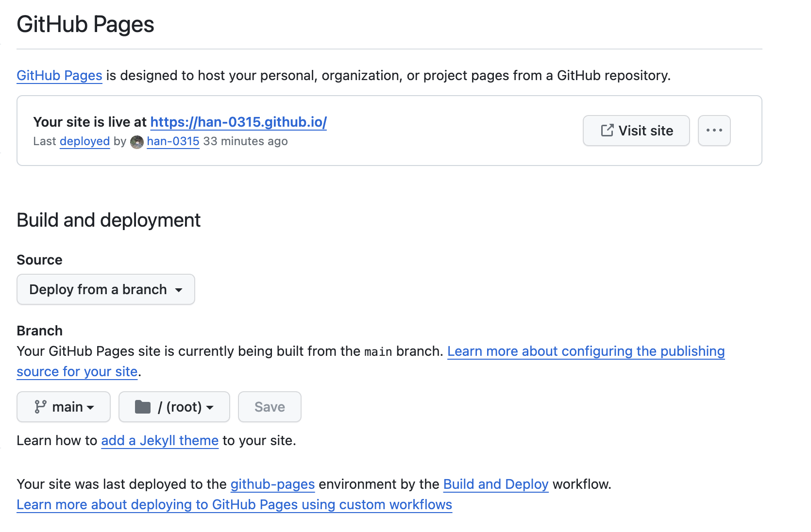This screenshot has width=811, height=532.
Task: Open the https://han-0315.github.io/ link
Action: click(x=238, y=122)
